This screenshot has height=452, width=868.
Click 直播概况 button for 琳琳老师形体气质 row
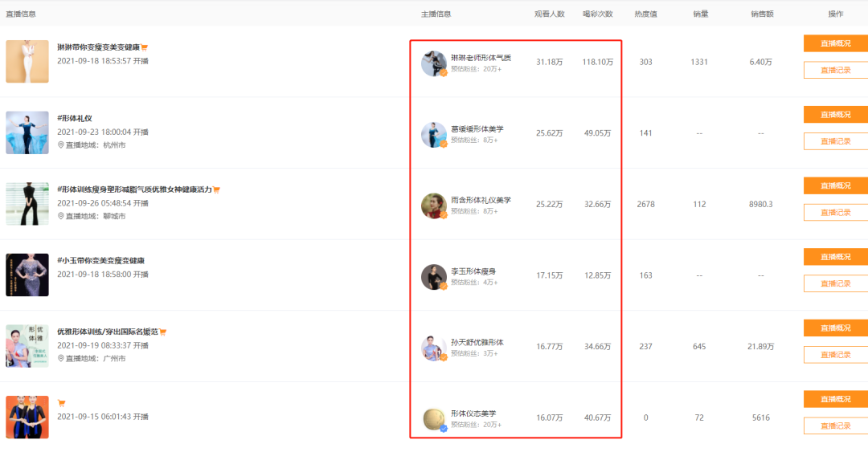pyautogui.click(x=835, y=43)
